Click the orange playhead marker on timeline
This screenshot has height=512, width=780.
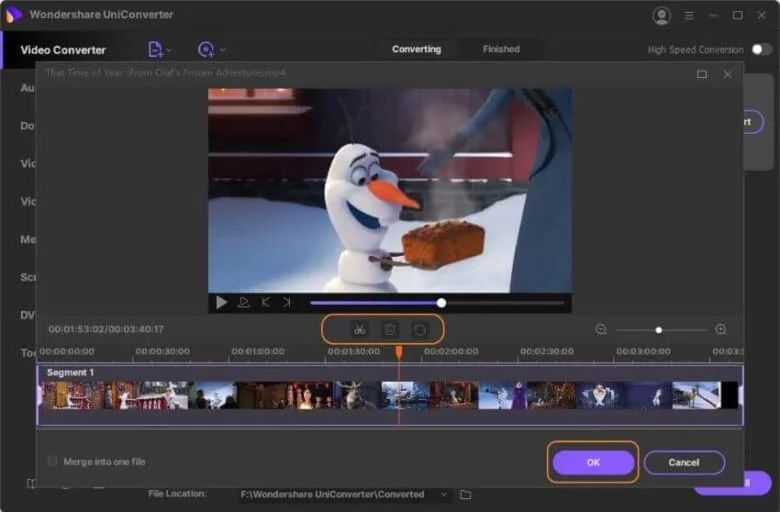click(x=399, y=353)
